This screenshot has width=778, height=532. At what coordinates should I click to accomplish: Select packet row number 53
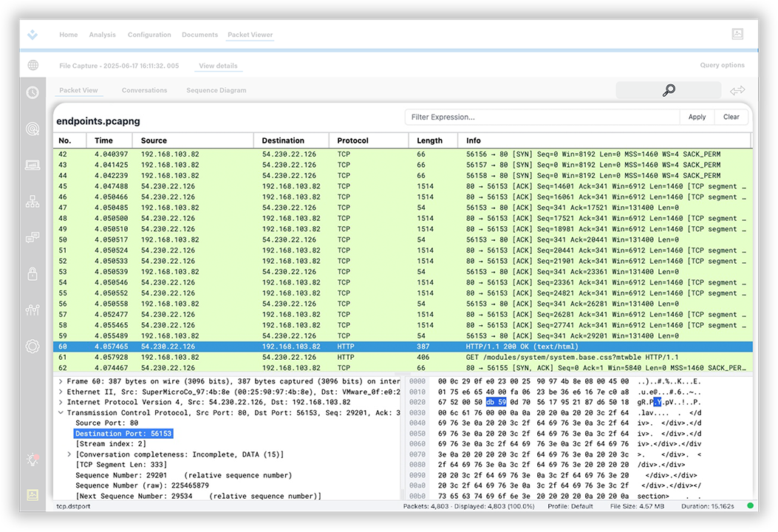click(x=403, y=271)
